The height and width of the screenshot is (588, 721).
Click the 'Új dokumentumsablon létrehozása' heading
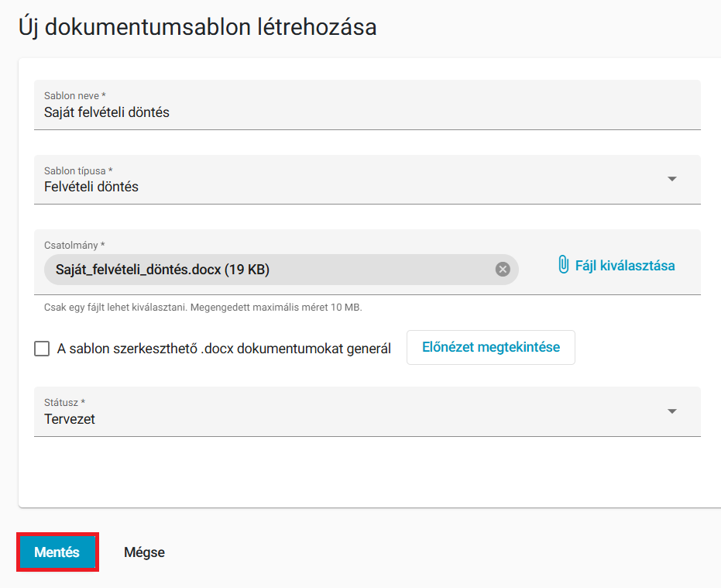197,26
